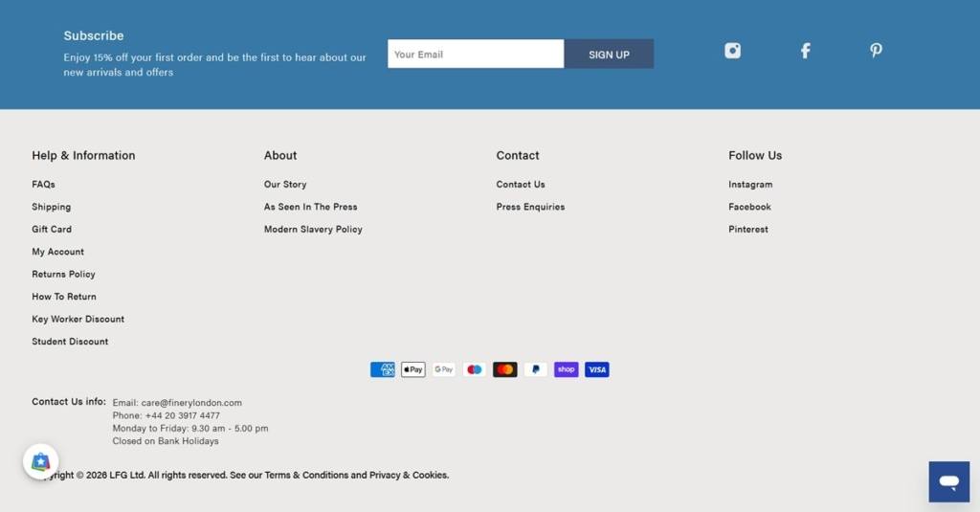Open the Terms & Conditions link
The height and width of the screenshot is (512, 980).
[x=306, y=475]
